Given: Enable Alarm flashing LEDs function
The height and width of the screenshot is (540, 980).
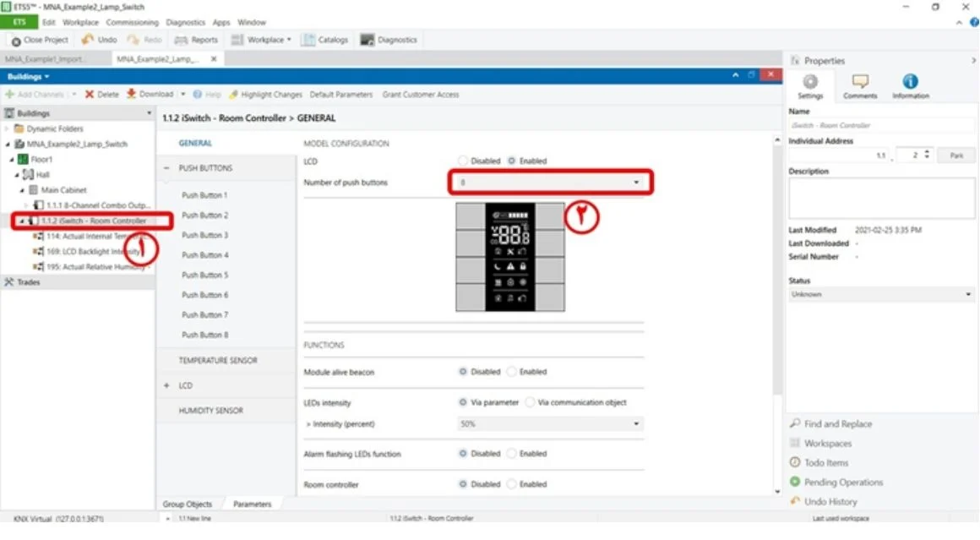Looking at the screenshot, I should pyautogui.click(x=512, y=453).
